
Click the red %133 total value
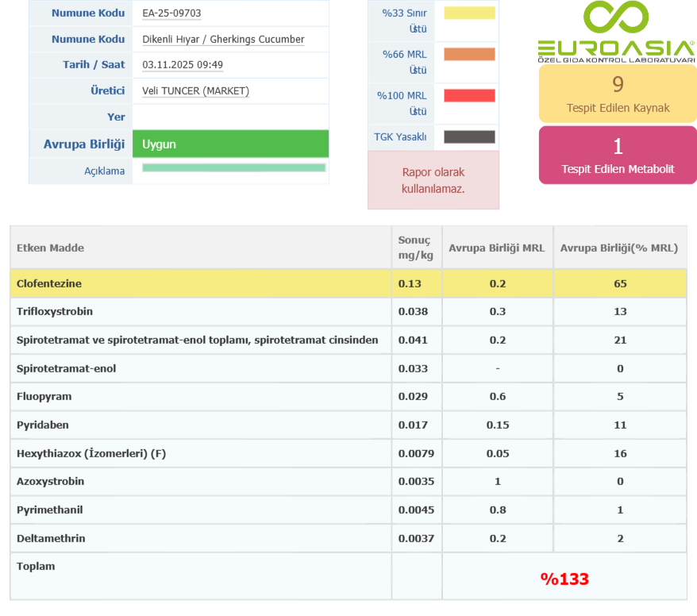[x=564, y=579]
